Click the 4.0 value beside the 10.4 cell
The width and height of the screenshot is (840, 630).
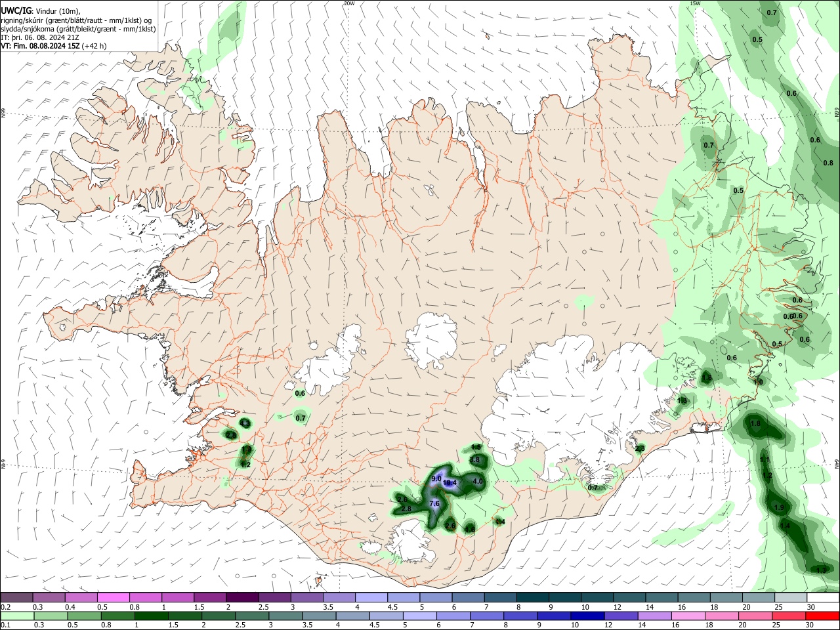(x=478, y=482)
